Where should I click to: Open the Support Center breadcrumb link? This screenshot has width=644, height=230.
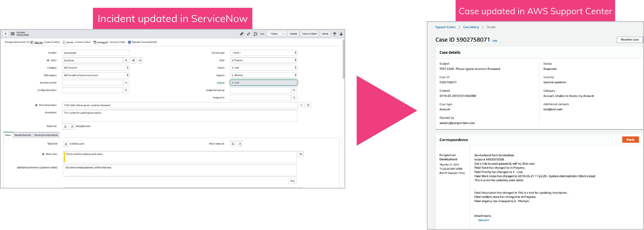click(x=445, y=27)
